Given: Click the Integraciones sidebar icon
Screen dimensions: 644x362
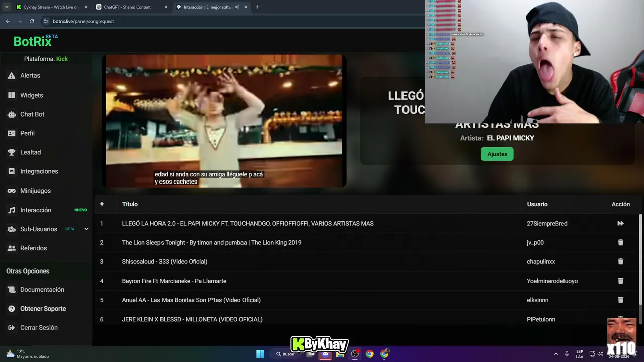Looking at the screenshot, I should tap(11, 171).
